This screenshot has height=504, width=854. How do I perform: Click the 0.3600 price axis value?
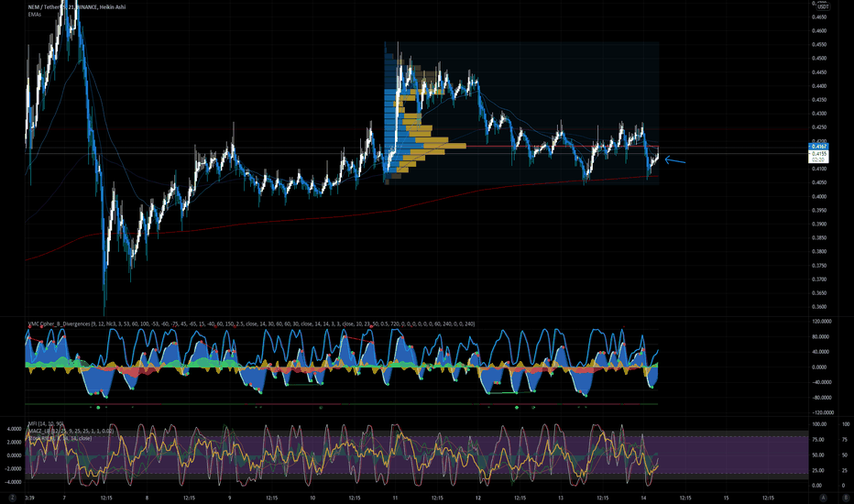click(819, 307)
